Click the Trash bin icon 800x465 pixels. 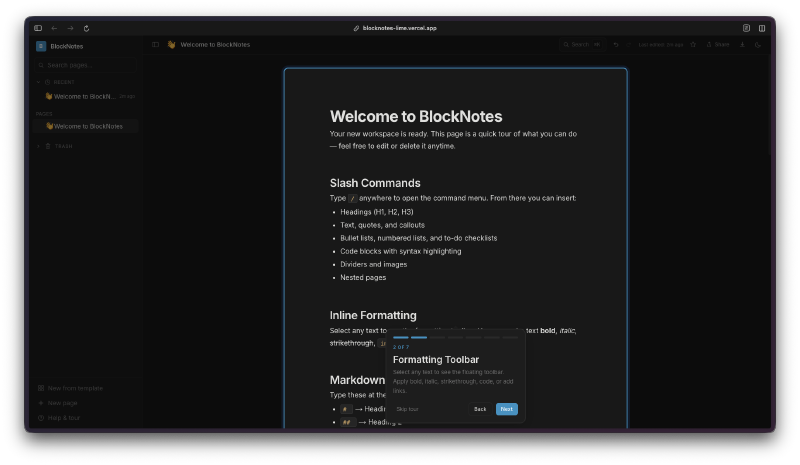(48, 146)
